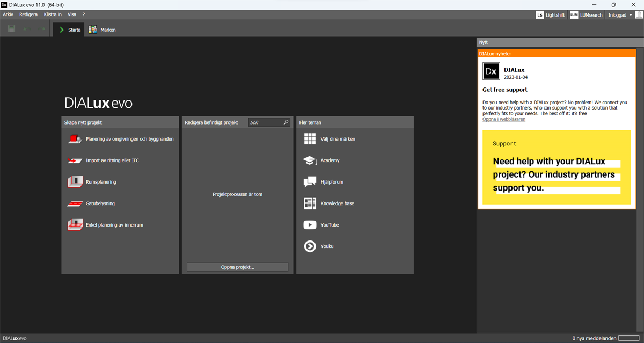644x343 pixels.
Task: Click the 'Nytt' panel title
Action: [x=484, y=42]
